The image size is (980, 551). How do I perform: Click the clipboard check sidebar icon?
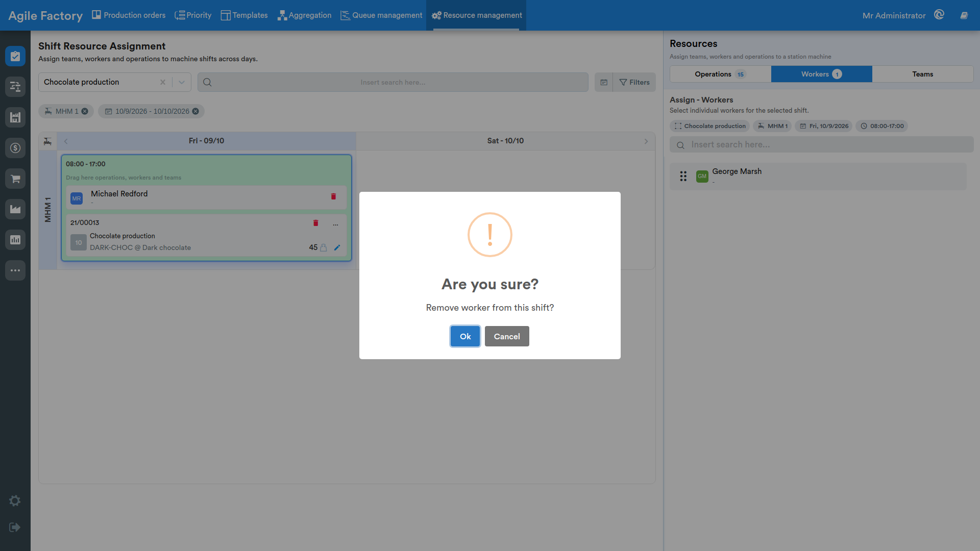15,56
